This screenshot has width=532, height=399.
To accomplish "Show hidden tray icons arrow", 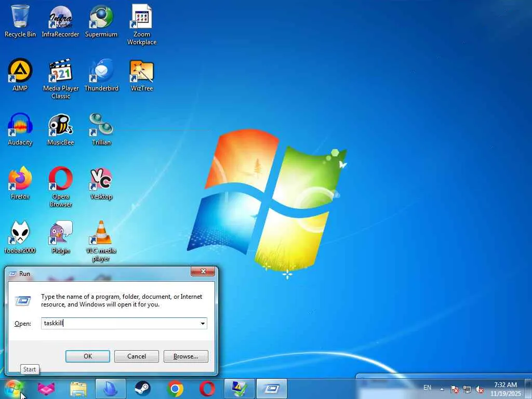I will [x=442, y=389].
